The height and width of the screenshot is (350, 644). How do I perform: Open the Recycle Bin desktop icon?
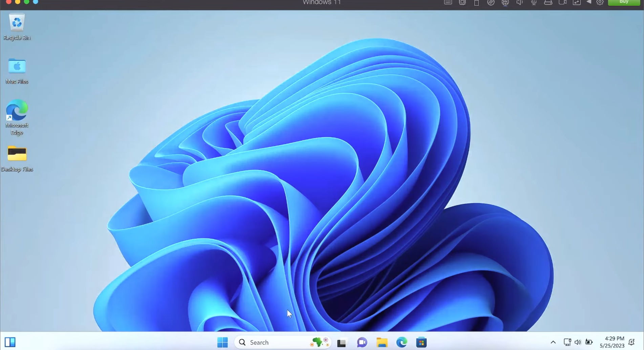pyautogui.click(x=17, y=23)
